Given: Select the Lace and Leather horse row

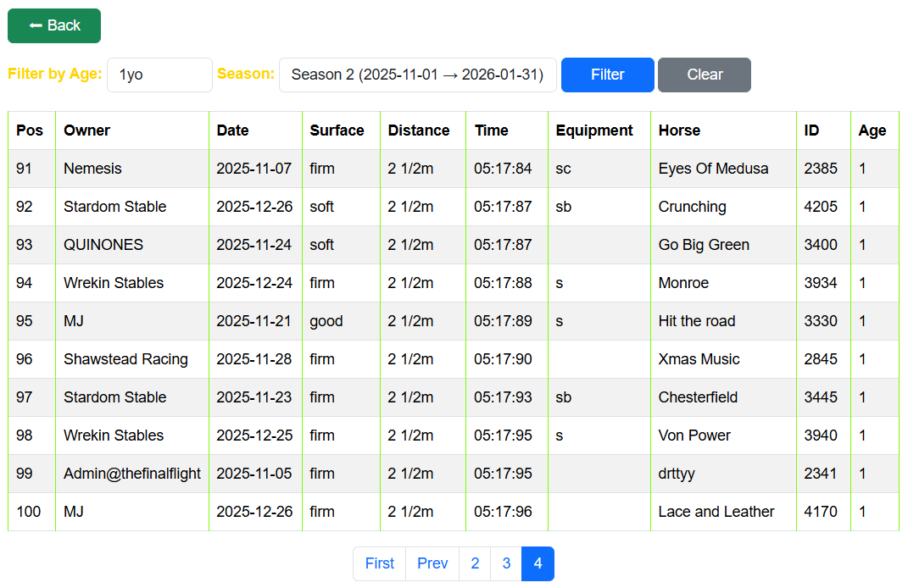Looking at the screenshot, I should tap(716, 512).
